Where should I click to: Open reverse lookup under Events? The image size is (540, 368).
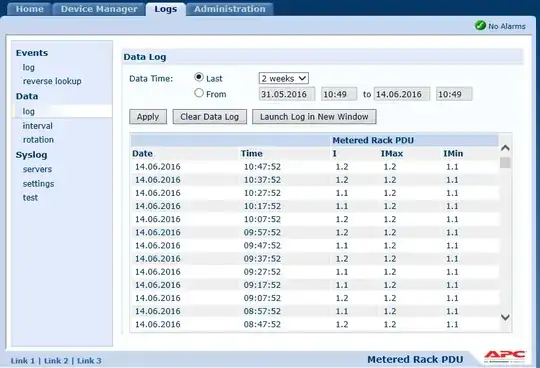click(52, 81)
